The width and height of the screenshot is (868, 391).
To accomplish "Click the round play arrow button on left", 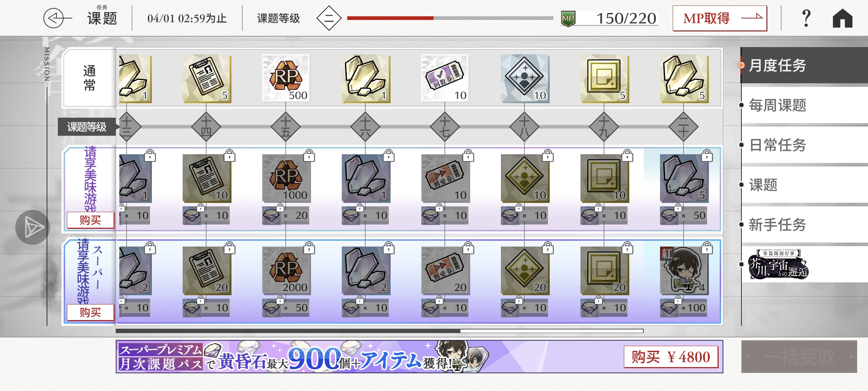I will pyautogui.click(x=33, y=227).
